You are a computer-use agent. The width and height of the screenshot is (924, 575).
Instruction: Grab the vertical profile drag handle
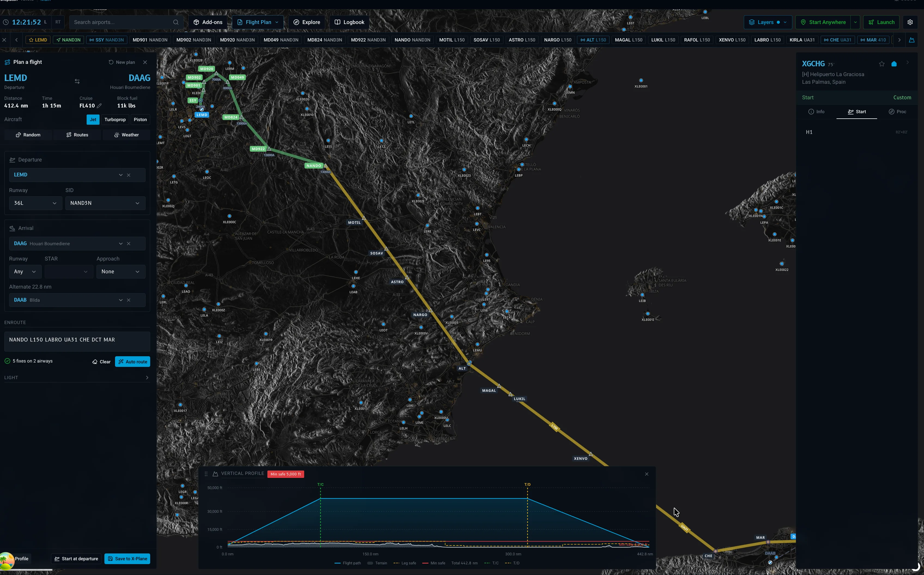pyautogui.click(x=206, y=474)
